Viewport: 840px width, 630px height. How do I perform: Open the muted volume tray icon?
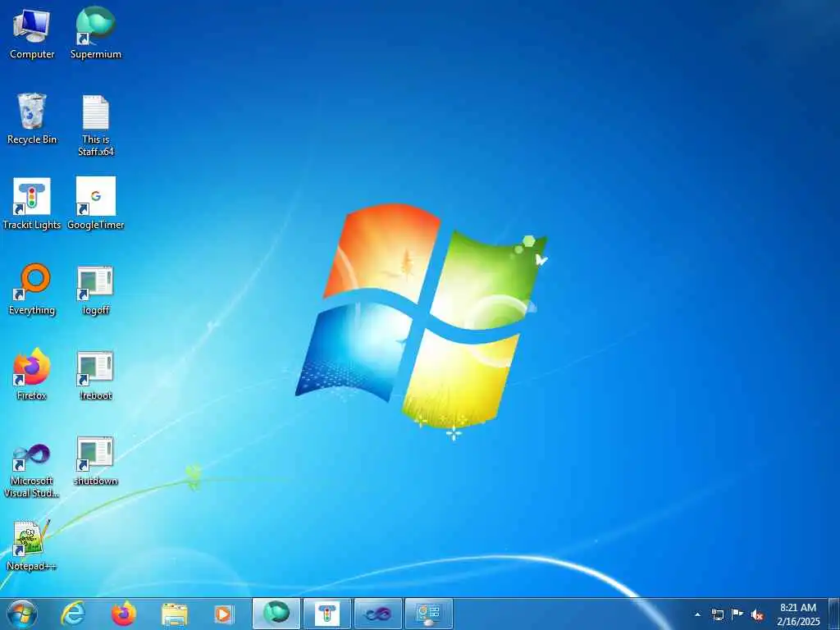[x=757, y=614]
